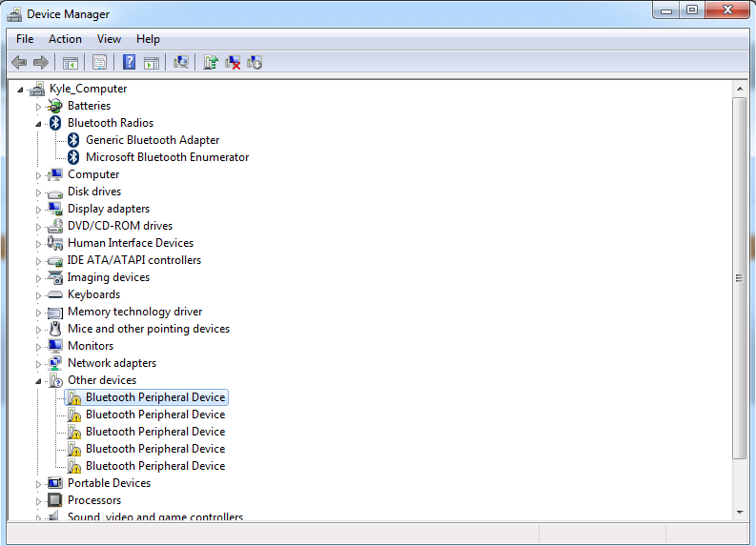
Task: Click the scrollbar down arrow
Action: coord(740,513)
